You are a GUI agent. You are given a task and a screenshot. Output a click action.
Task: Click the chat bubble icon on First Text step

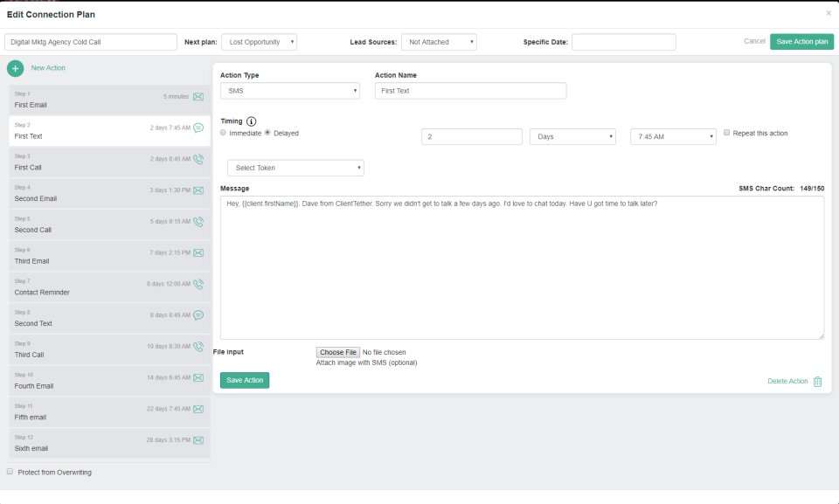(198, 128)
